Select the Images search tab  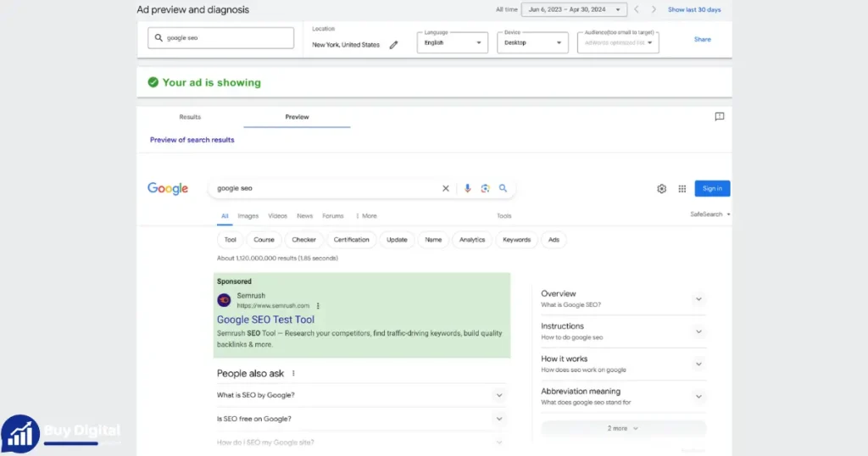[248, 216]
